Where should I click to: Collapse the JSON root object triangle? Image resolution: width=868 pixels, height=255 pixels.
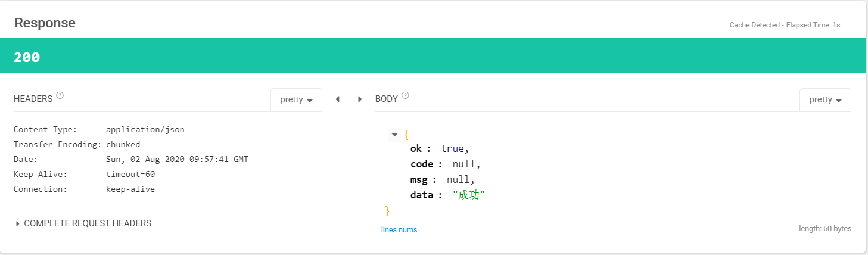click(x=394, y=135)
